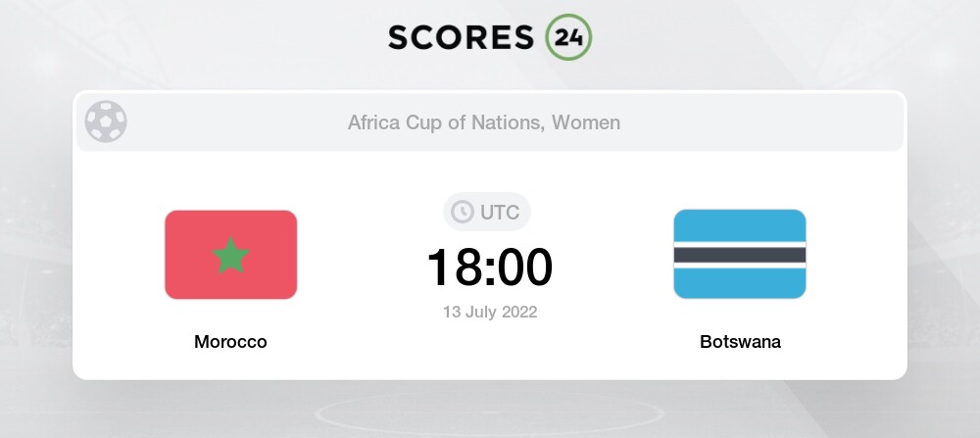Click the black stripe on Botswana's flag
Image resolution: width=980 pixels, height=438 pixels.
pyautogui.click(x=740, y=255)
